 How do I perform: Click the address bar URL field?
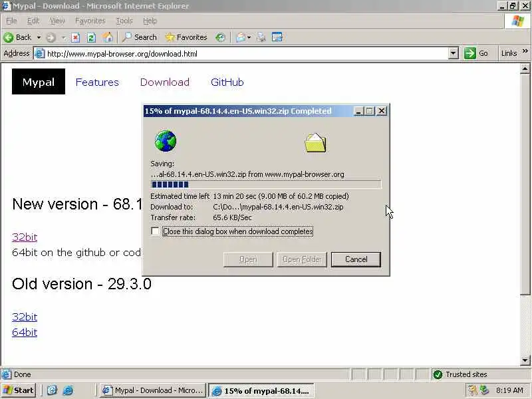tap(246, 54)
